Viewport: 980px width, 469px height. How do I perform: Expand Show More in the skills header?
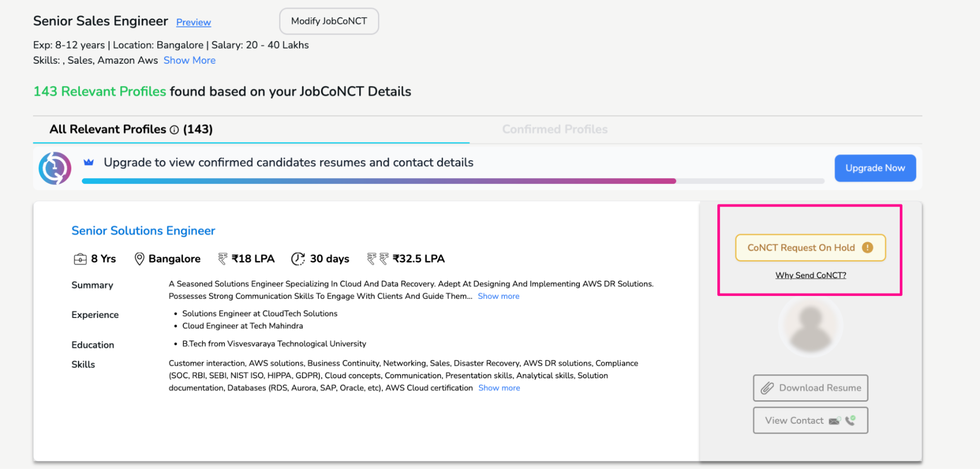click(x=189, y=60)
